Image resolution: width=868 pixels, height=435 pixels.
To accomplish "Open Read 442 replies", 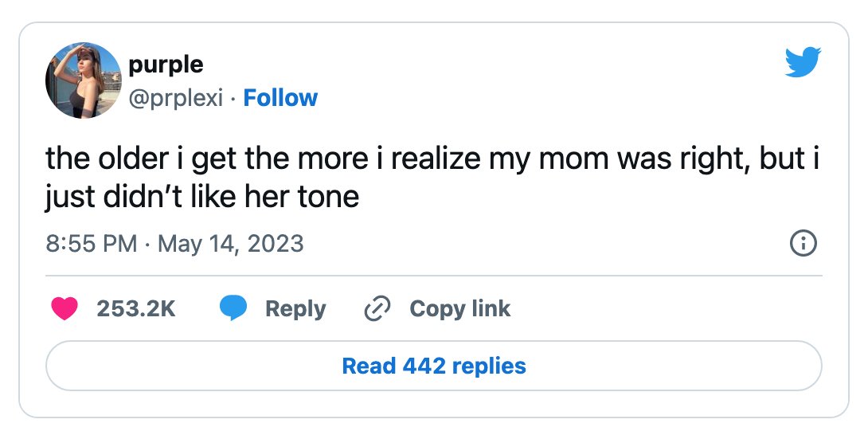I will (434, 366).
